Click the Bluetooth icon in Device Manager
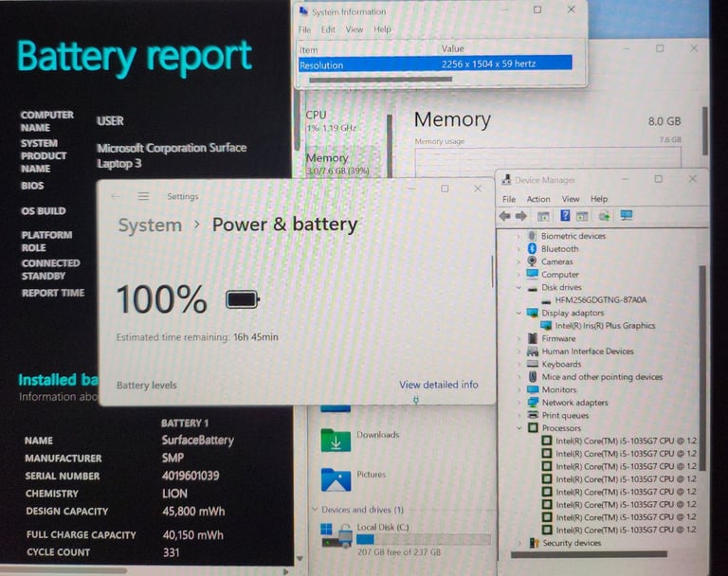Screen dimensions: 728x576 point(533,248)
